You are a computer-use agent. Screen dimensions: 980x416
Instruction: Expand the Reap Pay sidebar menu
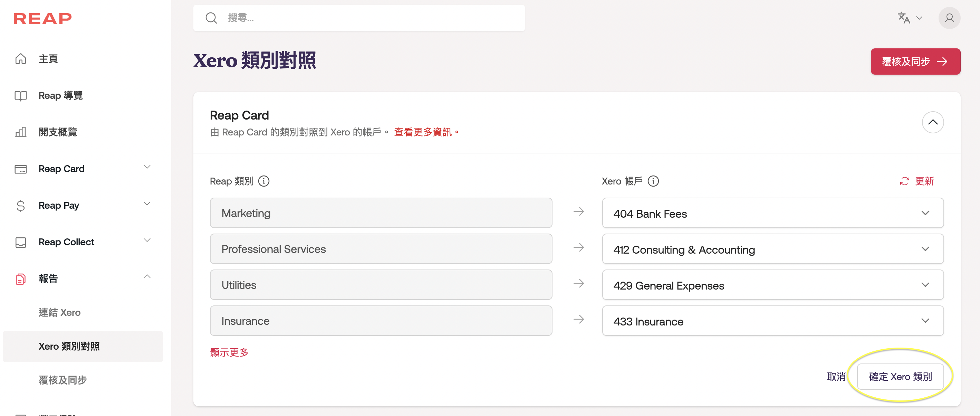coord(147,204)
